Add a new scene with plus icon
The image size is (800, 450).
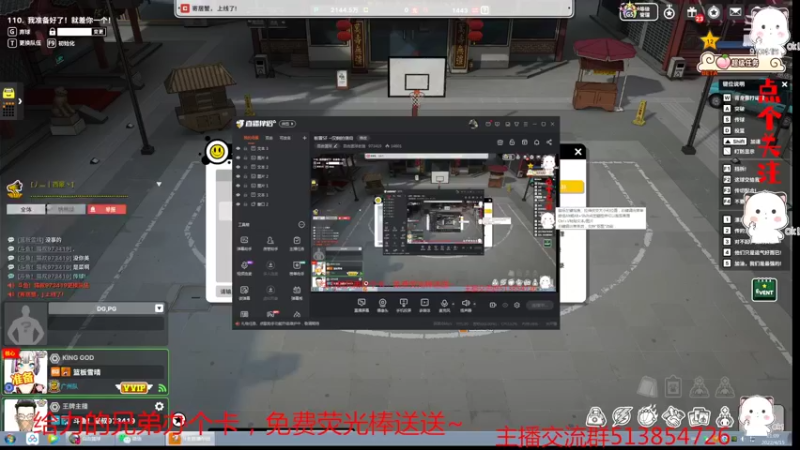click(x=305, y=138)
